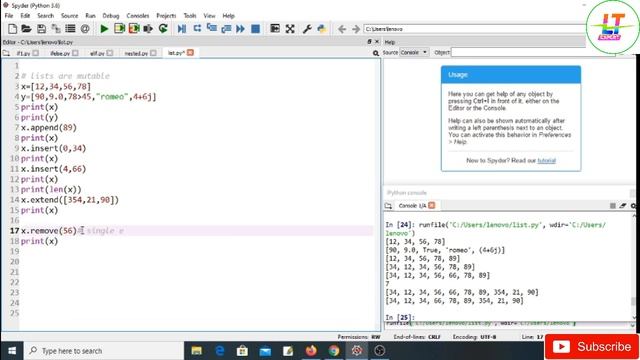The image size is (640, 360).
Task: Save the current file
Action: [x=41, y=29]
